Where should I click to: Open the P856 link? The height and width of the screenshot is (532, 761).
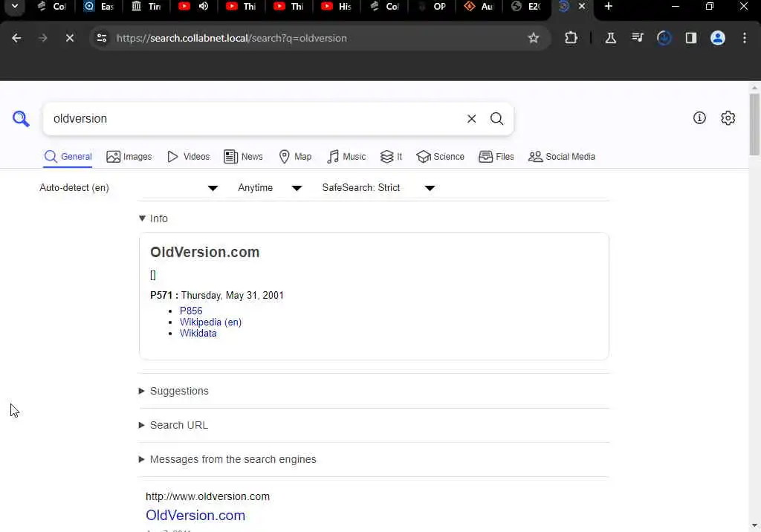191,311
